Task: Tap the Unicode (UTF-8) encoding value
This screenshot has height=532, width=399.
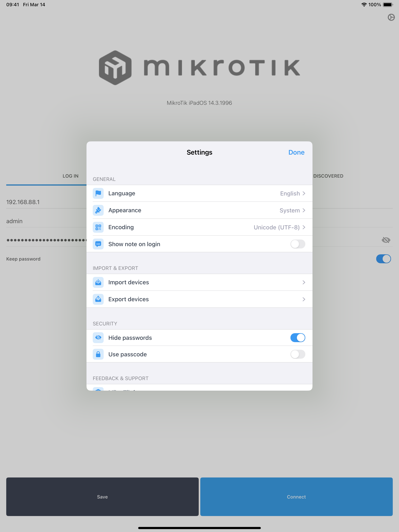Action: tap(276, 227)
